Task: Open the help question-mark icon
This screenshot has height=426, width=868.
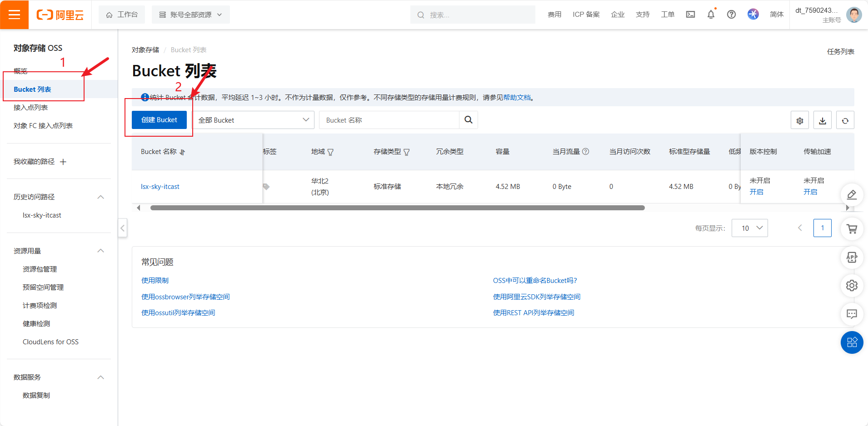Action: 731,14
